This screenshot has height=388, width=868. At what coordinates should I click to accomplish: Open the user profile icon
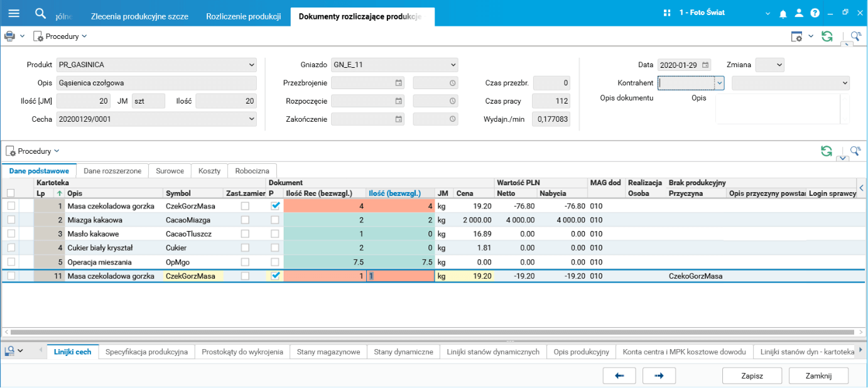799,13
